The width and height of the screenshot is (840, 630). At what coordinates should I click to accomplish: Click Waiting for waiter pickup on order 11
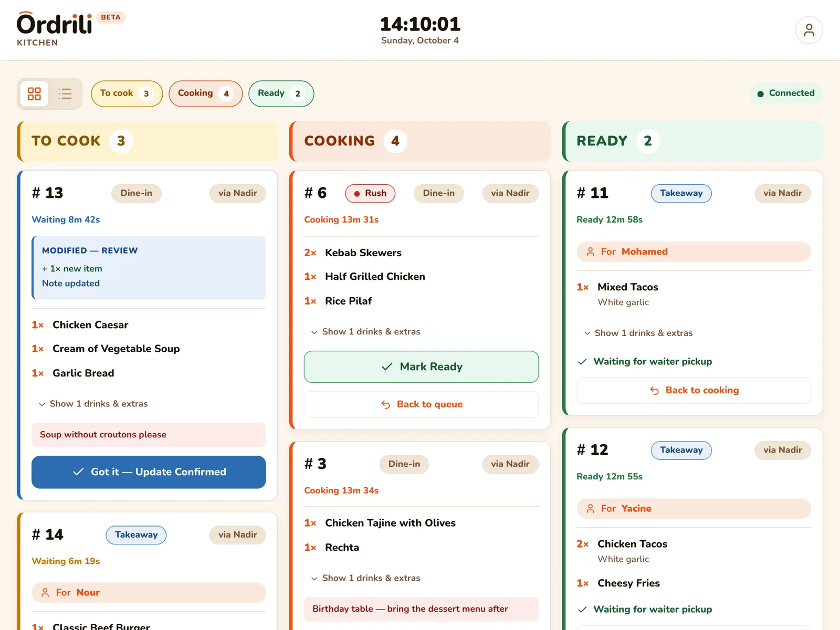click(645, 361)
